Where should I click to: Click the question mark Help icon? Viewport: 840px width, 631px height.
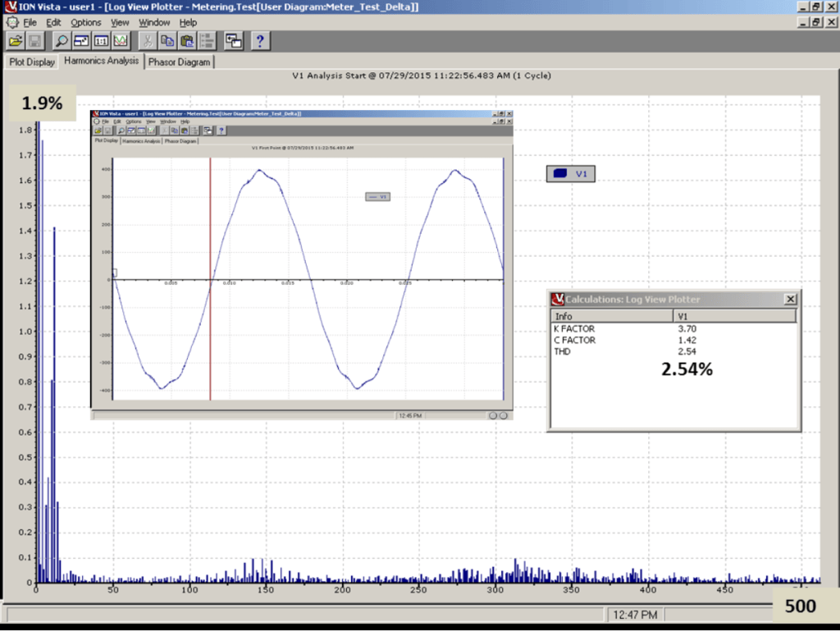click(x=260, y=41)
